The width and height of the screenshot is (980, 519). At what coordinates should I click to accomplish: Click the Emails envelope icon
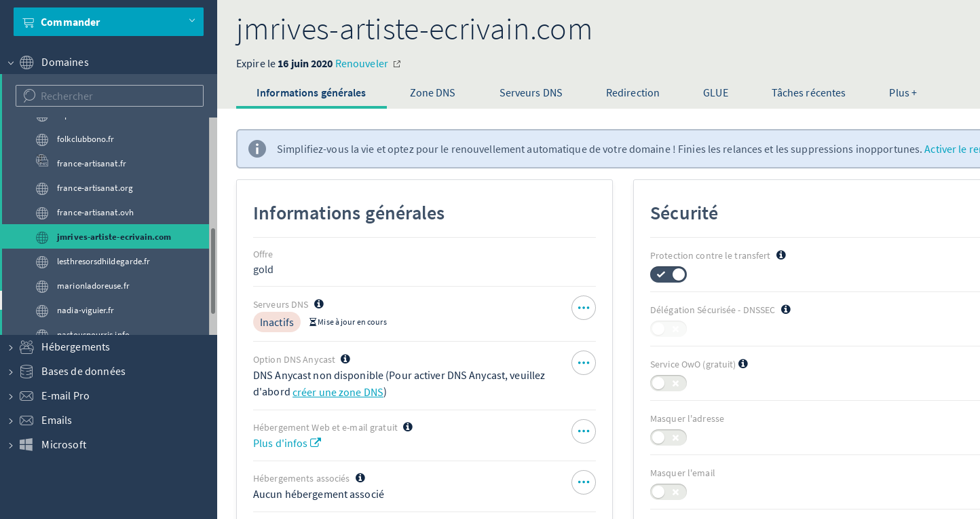[x=26, y=420]
